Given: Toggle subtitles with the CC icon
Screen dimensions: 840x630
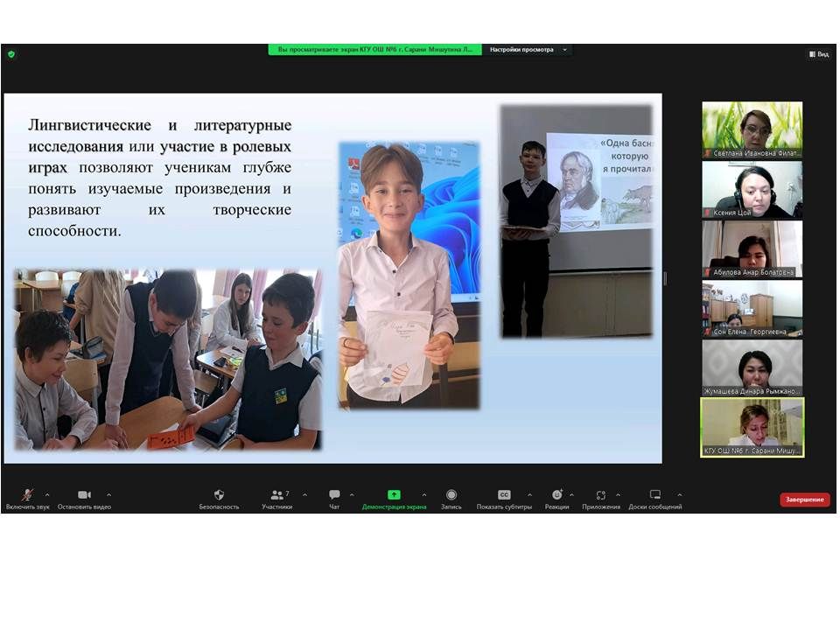Looking at the screenshot, I should pos(504,495).
